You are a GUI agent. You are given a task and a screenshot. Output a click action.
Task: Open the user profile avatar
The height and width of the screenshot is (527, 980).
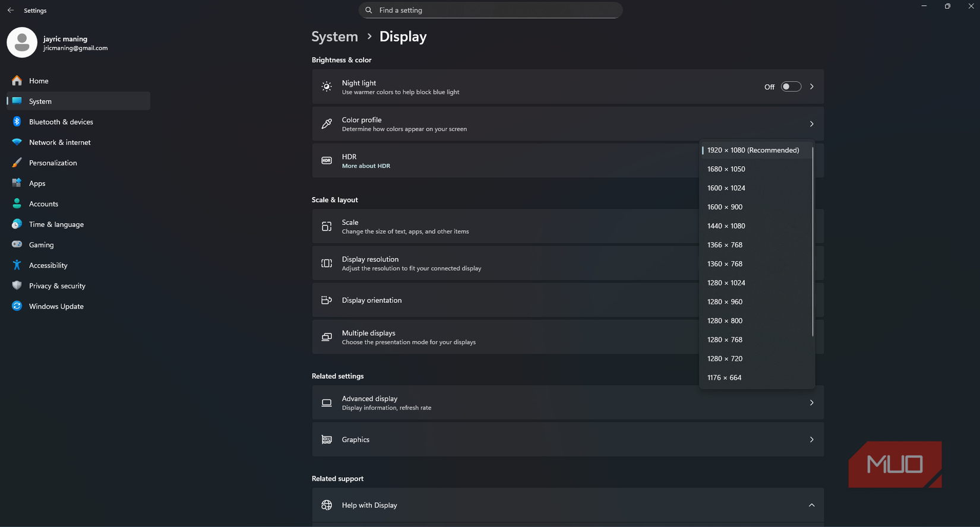[22, 42]
